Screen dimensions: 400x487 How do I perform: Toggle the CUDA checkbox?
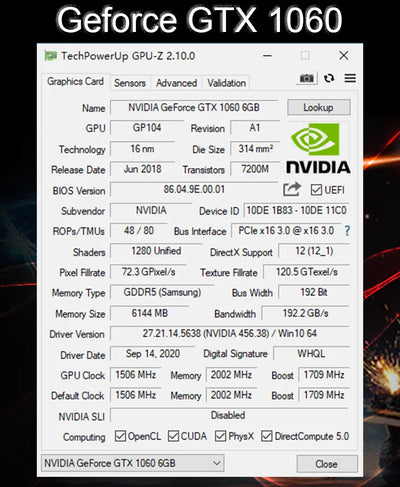(173, 436)
